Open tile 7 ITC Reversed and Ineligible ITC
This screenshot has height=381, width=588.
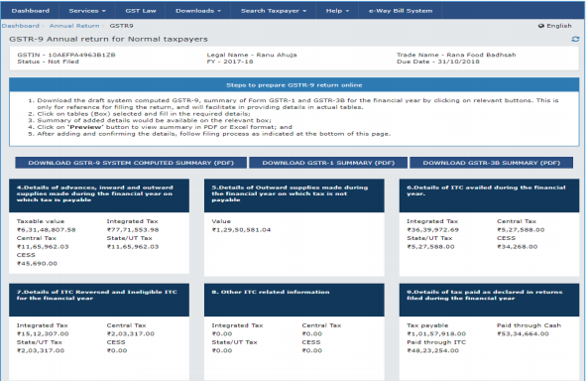click(99, 300)
